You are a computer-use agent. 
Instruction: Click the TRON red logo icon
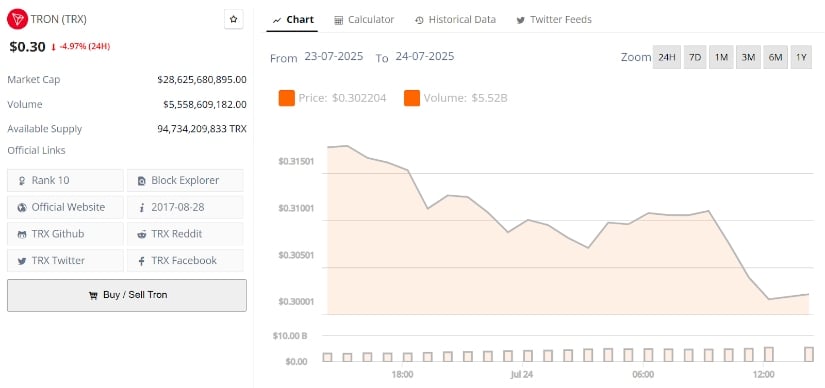pos(17,19)
